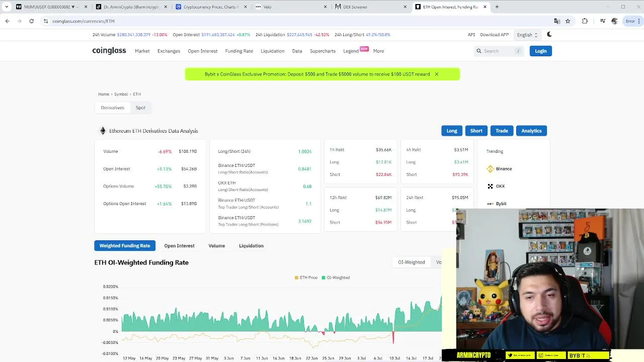Click the 24h Liquidation stat
Screen dimensions: 644x362
292,35
